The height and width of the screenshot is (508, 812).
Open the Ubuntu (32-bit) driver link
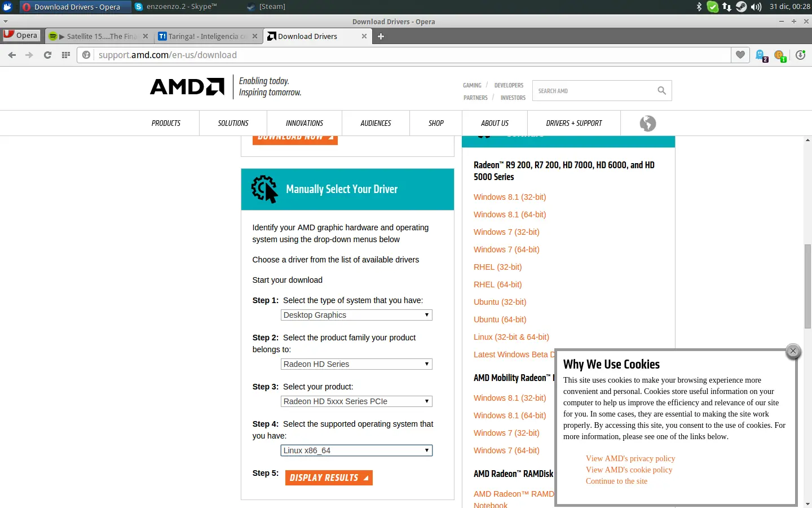point(500,302)
